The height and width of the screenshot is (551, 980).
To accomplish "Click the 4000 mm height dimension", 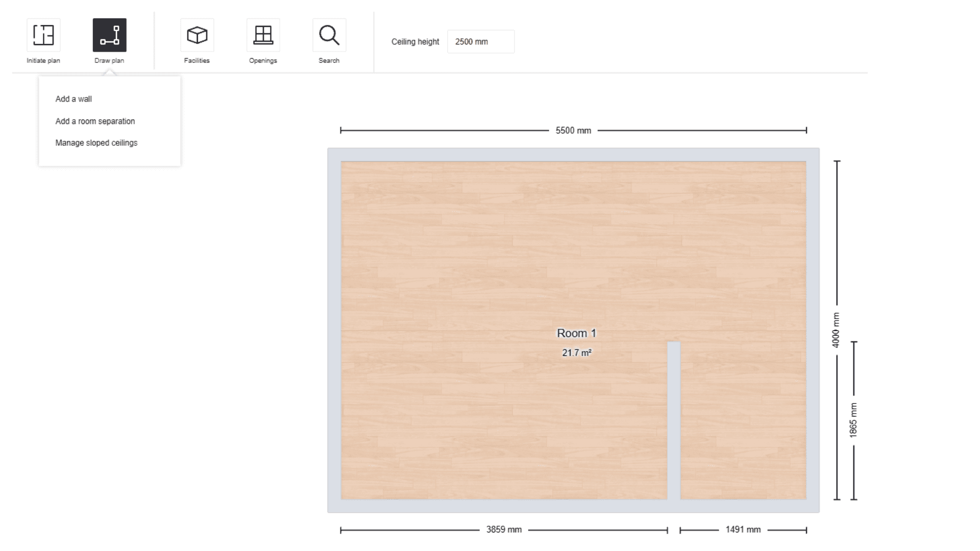I will pos(836,330).
